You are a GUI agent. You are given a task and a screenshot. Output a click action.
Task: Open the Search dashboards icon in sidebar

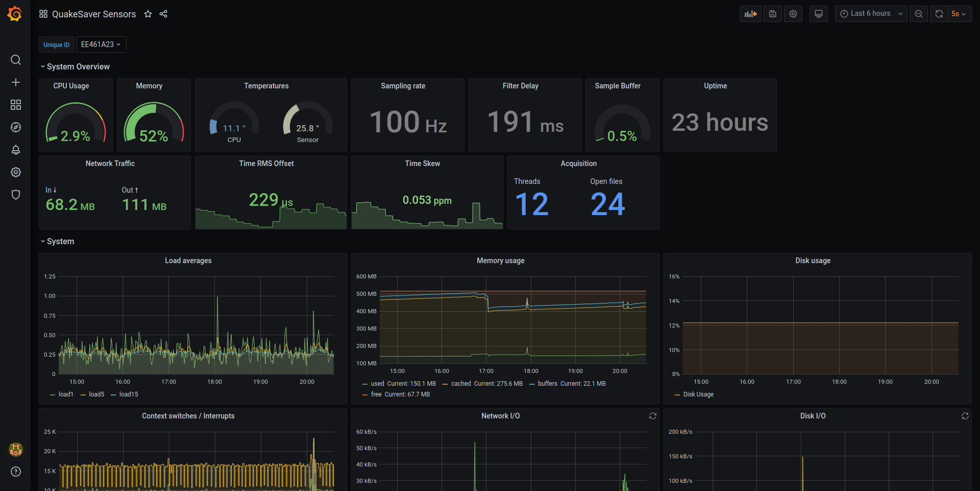15,60
